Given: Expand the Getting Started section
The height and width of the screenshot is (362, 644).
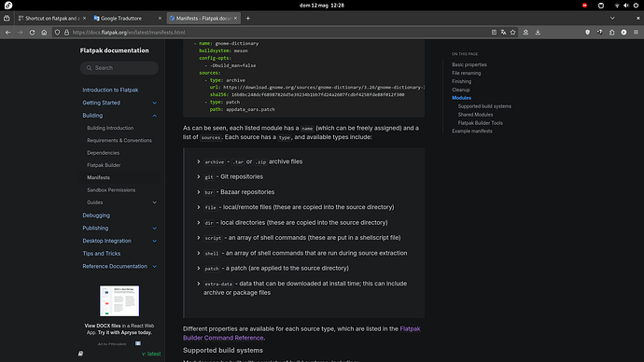Looking at the screenshot, I should click(x=154, y=103).
